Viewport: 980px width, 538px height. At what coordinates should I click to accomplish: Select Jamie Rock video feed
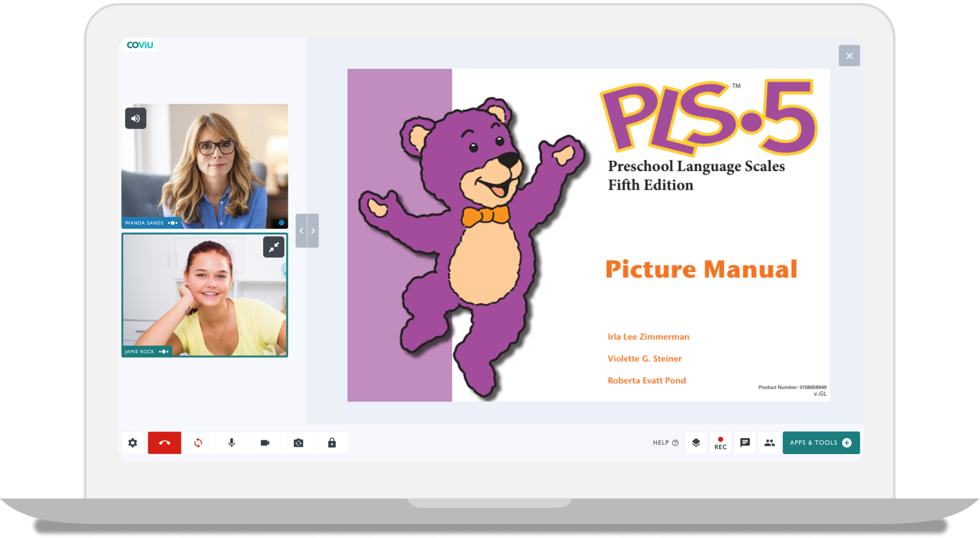pos(204,295)
